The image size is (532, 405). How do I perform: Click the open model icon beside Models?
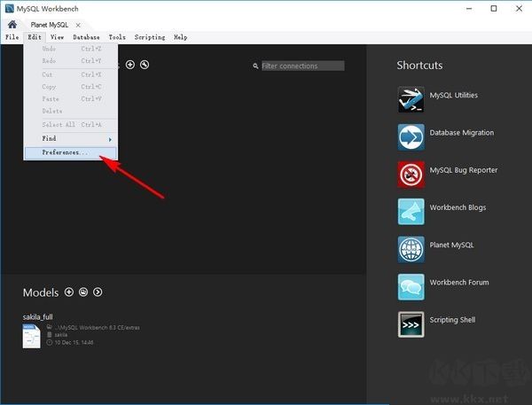tap(83, 292)
